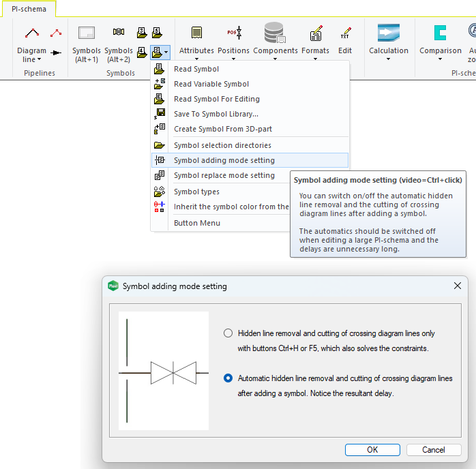Image resolution: width=476 pixels, height=469 pixels.
Task: Select Automatic hidden line removal radio option
Action: 228,378
